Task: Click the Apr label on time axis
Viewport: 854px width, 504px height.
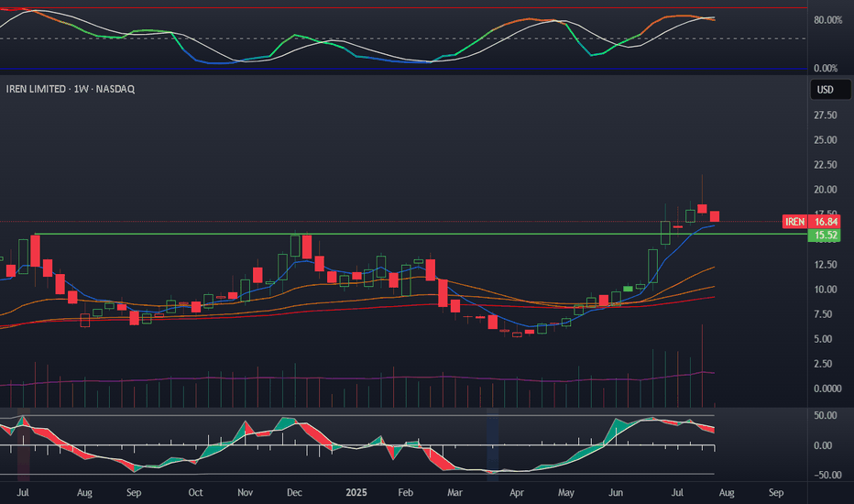Action: (x=516, y=493)
